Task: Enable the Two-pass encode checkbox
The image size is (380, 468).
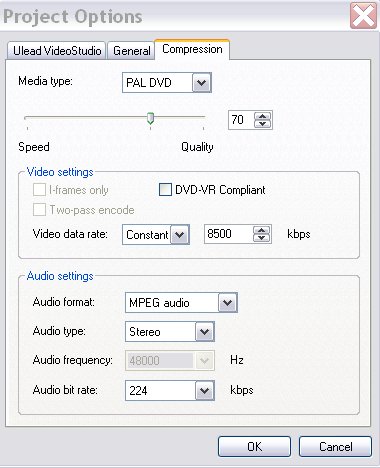Action: [x=39, y=210]
